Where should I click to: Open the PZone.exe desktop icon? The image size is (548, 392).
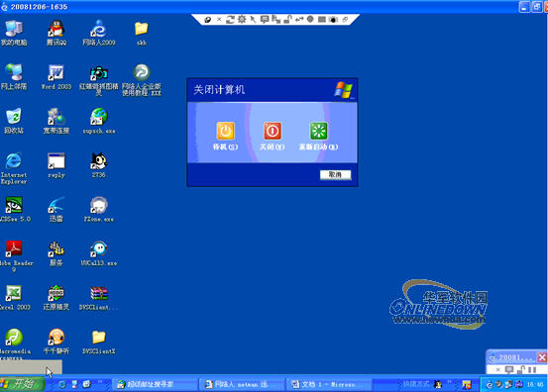click(x=99, y=209)
